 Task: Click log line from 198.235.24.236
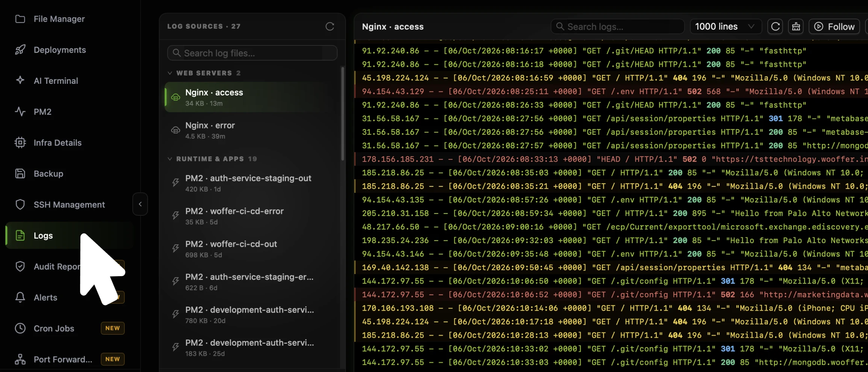click(x=611, y=240)
